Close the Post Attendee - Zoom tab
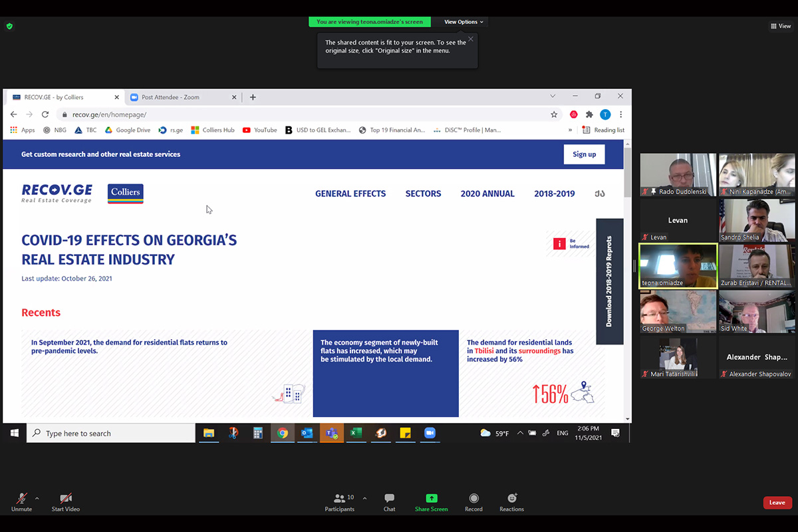The width and height of the screenshot is (798, 532). (x=234, y=97)
